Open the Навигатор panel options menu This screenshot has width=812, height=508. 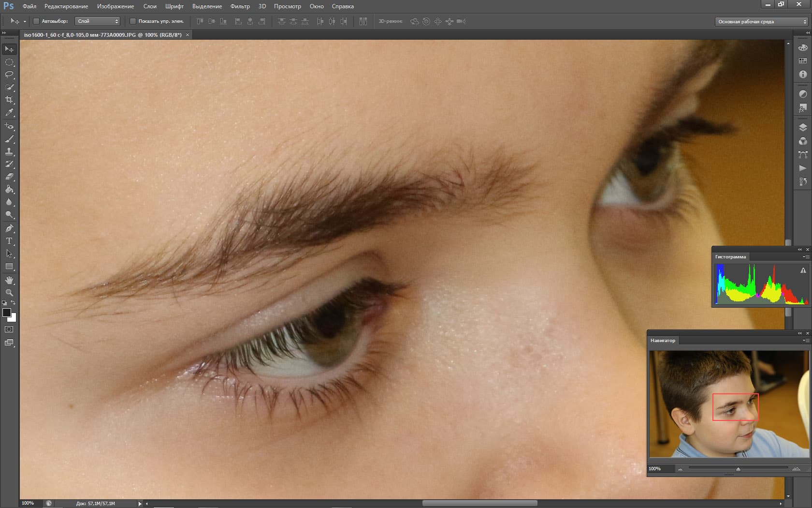tap(806, 341)
